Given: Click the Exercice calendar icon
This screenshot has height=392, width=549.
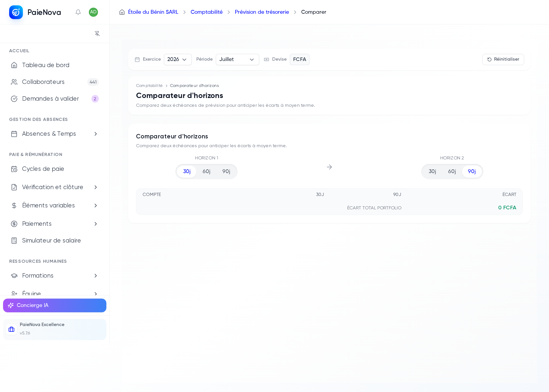Looking at the screenshot, I should pyautogui.click(x=137, y=59).
